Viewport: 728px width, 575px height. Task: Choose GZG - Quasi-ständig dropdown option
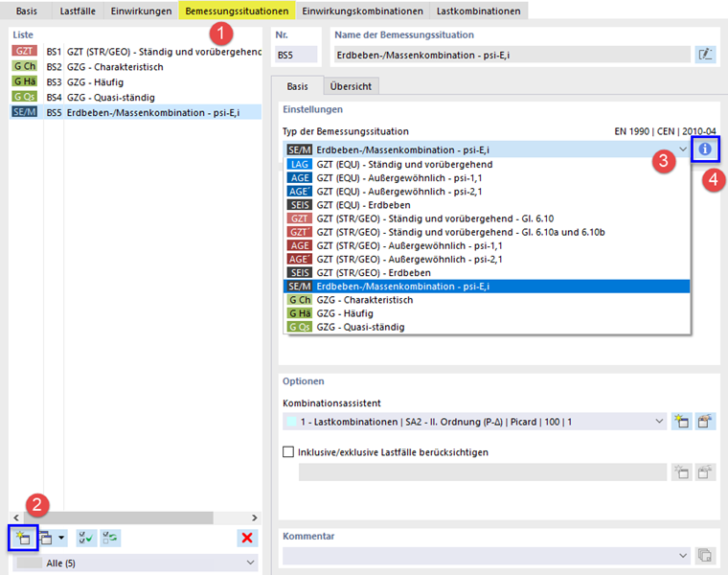click(x=487, y=327)
